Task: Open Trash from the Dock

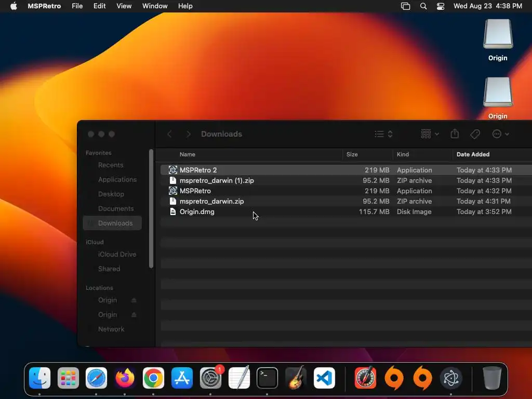Action: pos(492,378)
